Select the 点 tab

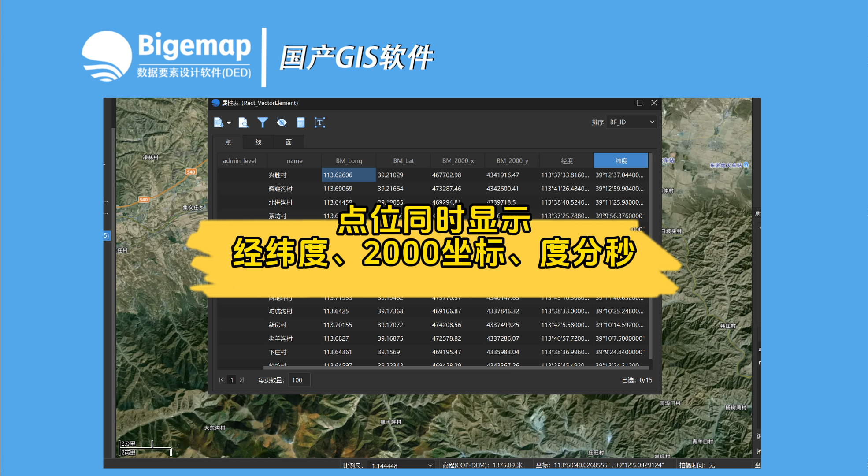(228, 142)
